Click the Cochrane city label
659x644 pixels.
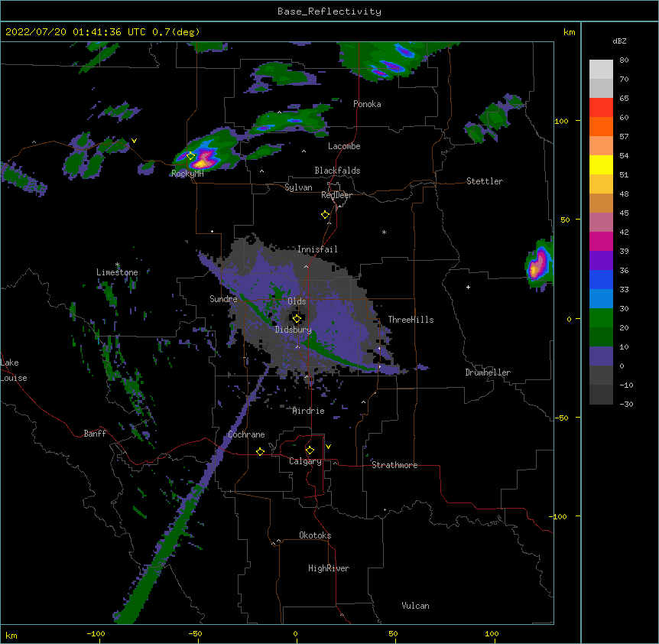pos(247,434)
